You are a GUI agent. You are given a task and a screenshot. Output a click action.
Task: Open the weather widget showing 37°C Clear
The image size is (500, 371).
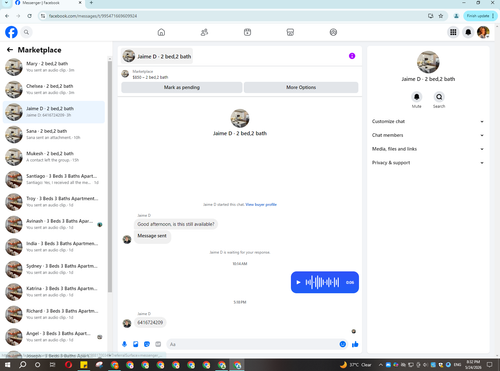(x=355, y=365)
